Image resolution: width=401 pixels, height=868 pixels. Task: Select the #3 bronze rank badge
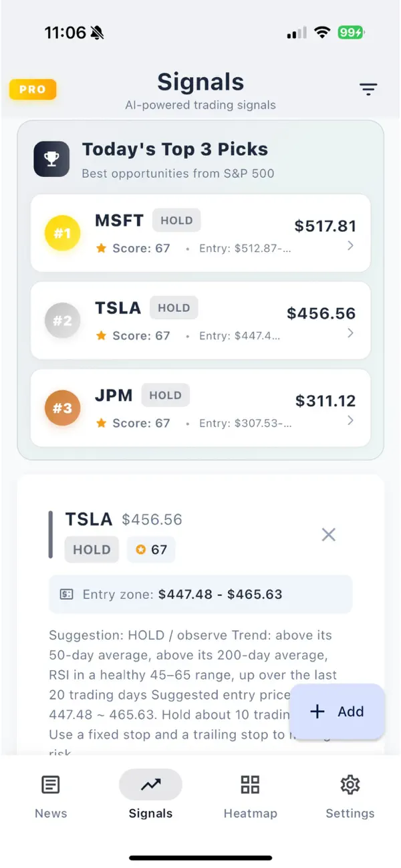point(62,408)
